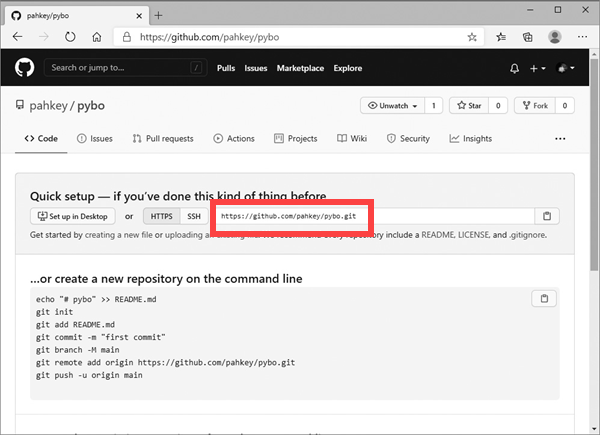Screen dimensions: 600x435
Task: Click the watchers count 1
Action: [x=434, y=106]
